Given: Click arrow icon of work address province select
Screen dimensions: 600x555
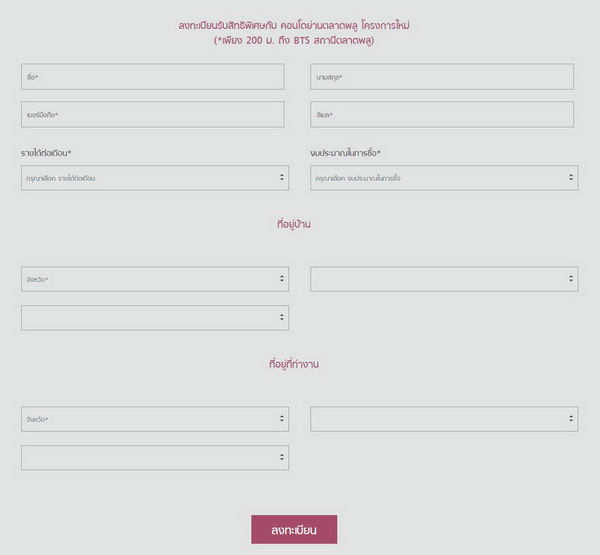Looking at the screenshot, I should click(x=282, y=419).
